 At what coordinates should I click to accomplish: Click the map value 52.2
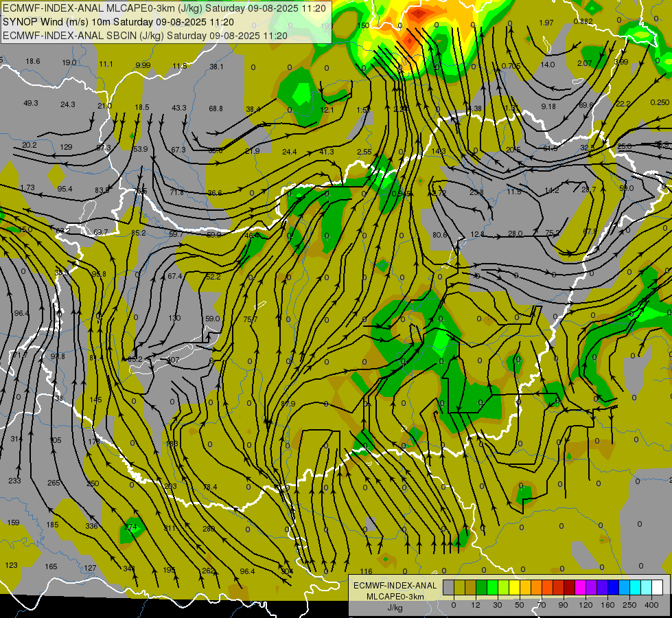pyautogui.click(x=213, y=277)
